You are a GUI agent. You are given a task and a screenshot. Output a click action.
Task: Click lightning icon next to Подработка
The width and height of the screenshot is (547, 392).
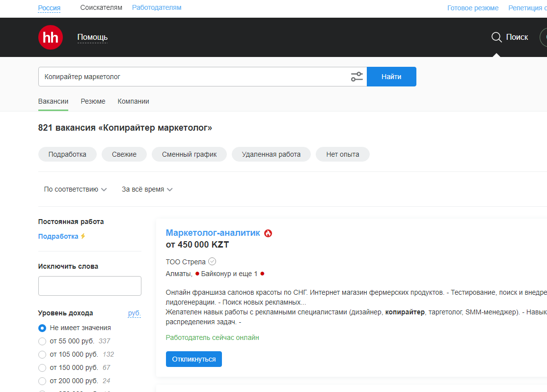click(83, 236)
